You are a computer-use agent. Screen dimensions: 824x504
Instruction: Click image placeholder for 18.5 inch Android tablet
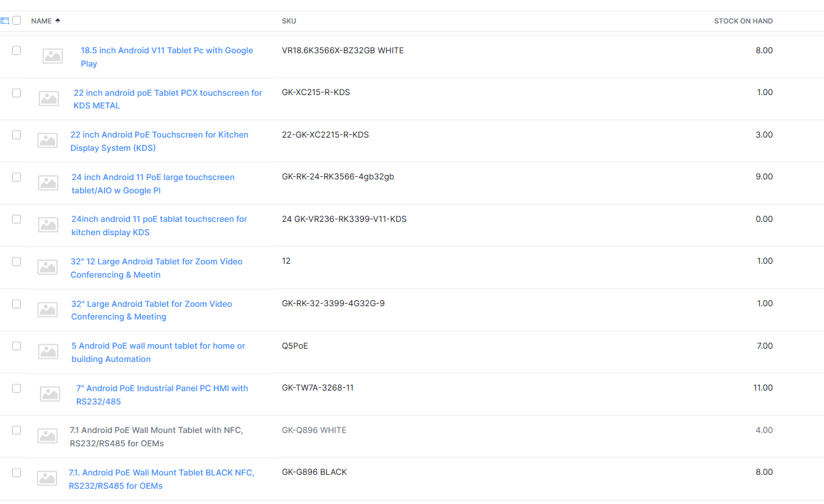tap(53, 56)
